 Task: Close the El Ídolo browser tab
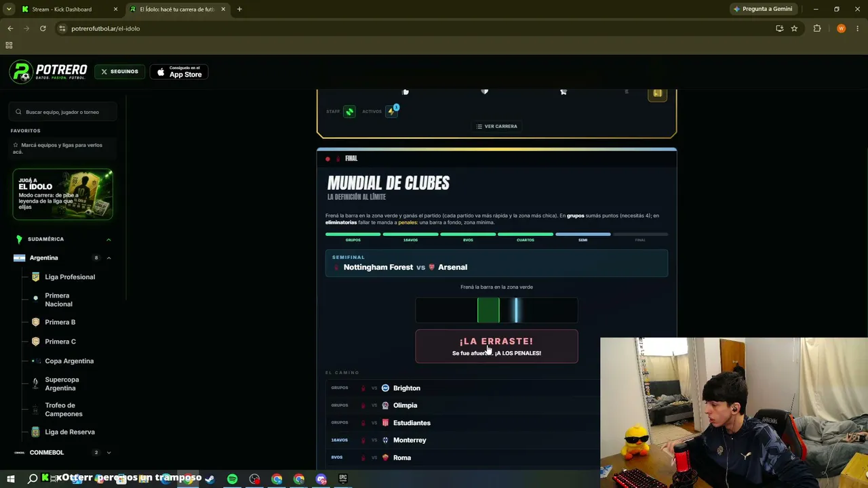(x=223, y=9)
